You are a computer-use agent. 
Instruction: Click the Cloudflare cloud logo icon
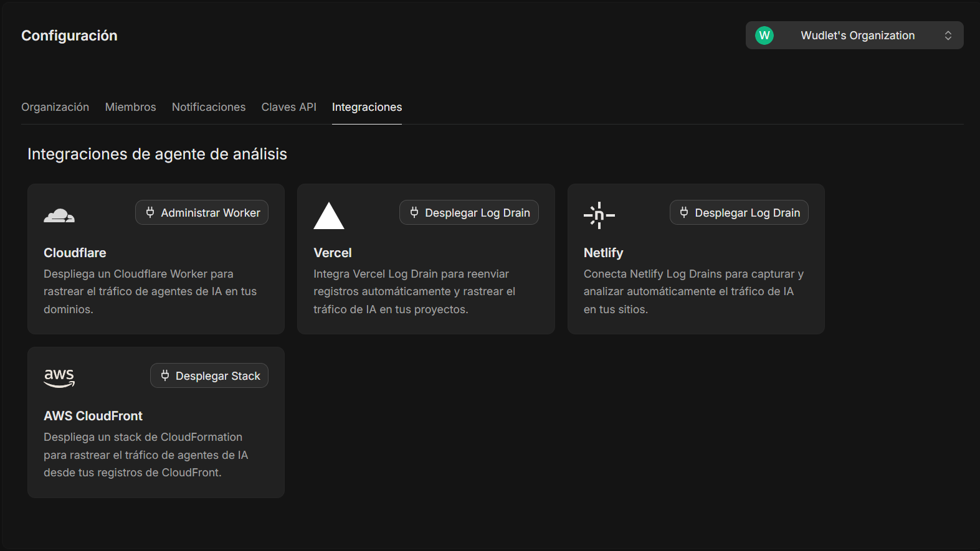[x=59, y=215]
